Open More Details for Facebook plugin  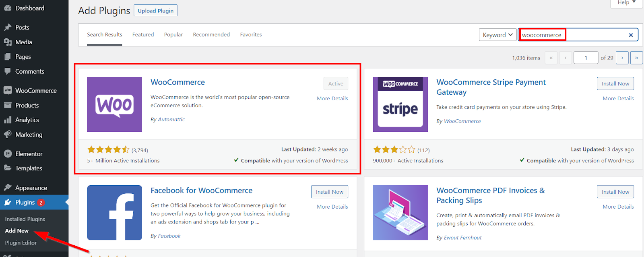click(x=332, y=207)
